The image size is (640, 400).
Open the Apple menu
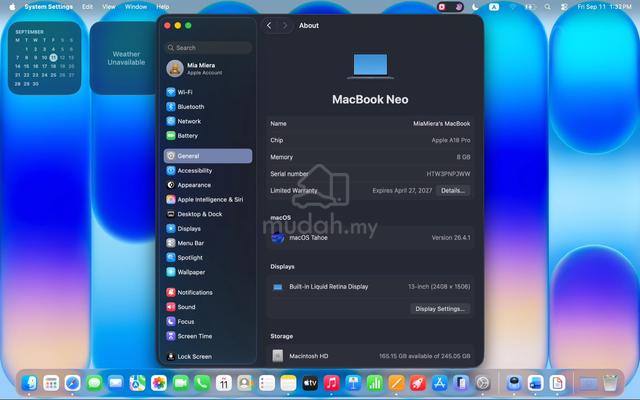(x=12, y=7)
